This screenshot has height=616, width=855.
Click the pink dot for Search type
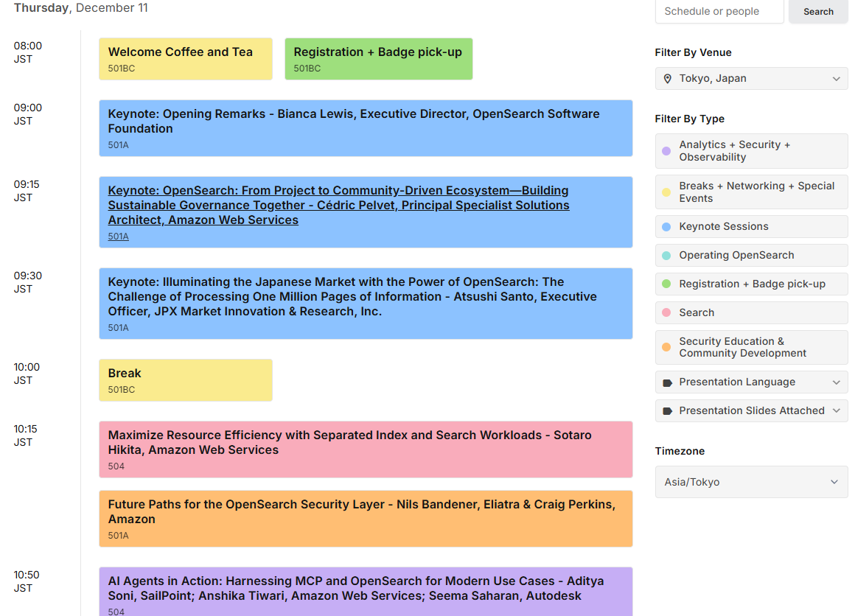(666, 312)
